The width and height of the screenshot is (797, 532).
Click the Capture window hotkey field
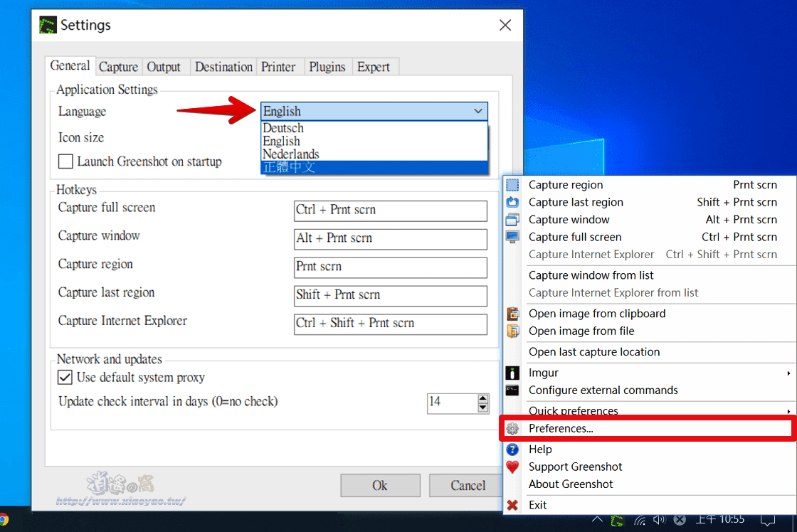(391, 239)
